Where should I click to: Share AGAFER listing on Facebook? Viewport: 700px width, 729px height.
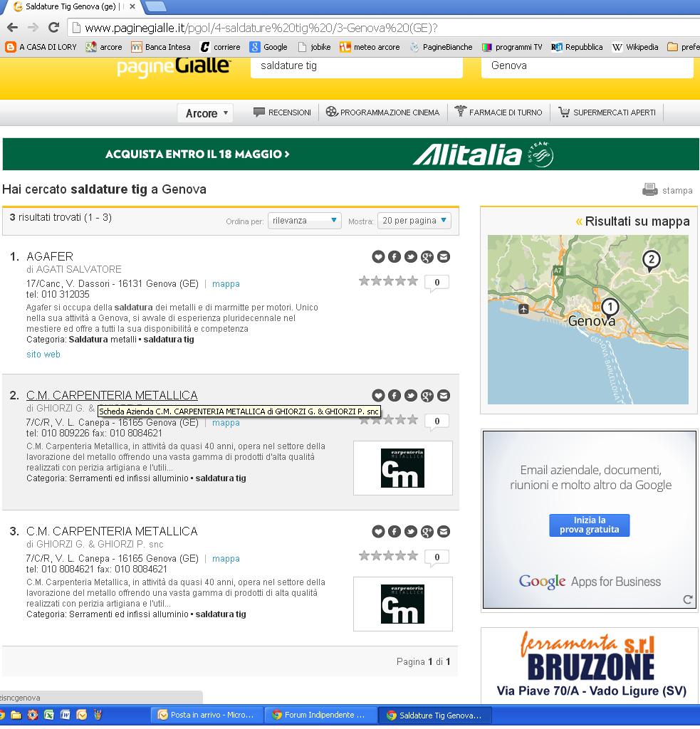[x=395, y=256]
